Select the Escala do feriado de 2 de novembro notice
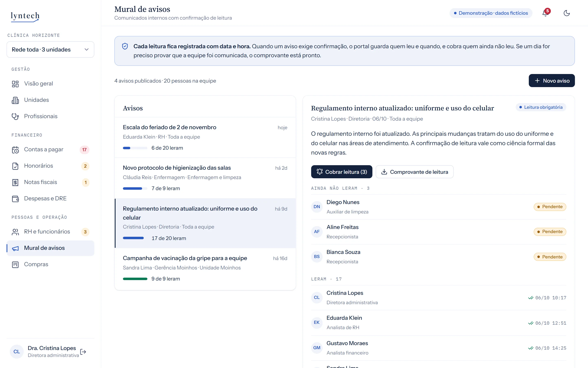The width and height of the screenshot is (588, 368). pyautogui.click(x=205, y=138)
